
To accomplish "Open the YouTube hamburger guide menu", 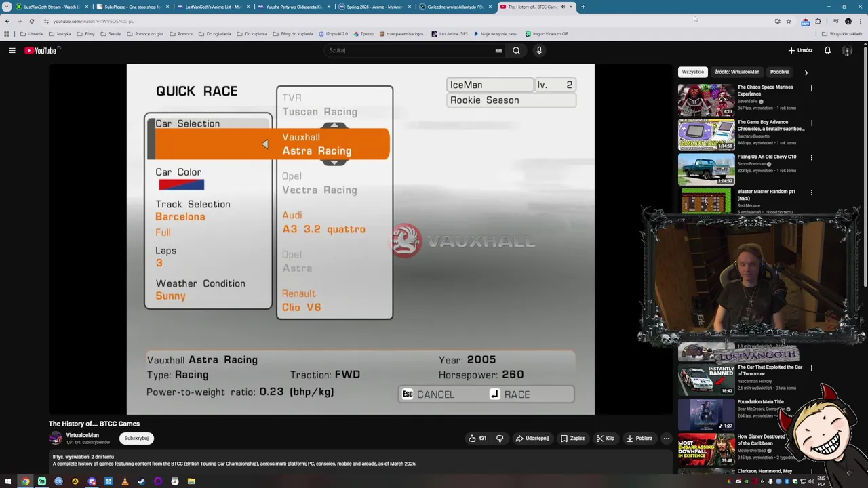I will coord(12,50).
